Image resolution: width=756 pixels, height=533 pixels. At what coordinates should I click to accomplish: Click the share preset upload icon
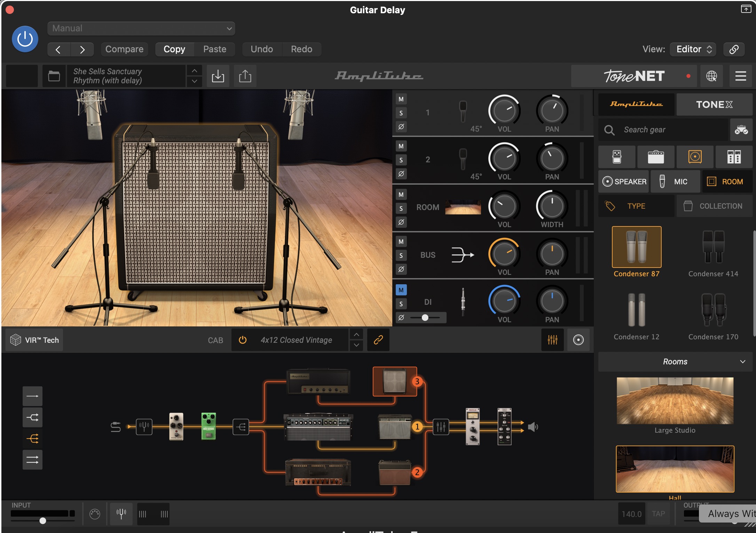point(245,76)
